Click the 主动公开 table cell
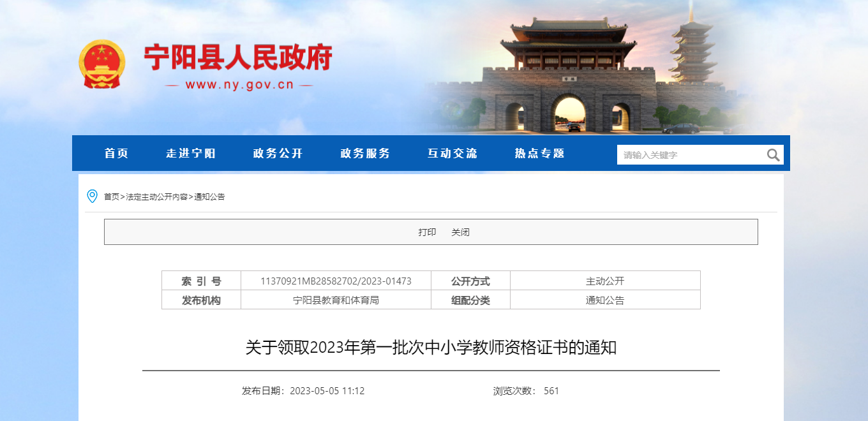 [605, 281]
